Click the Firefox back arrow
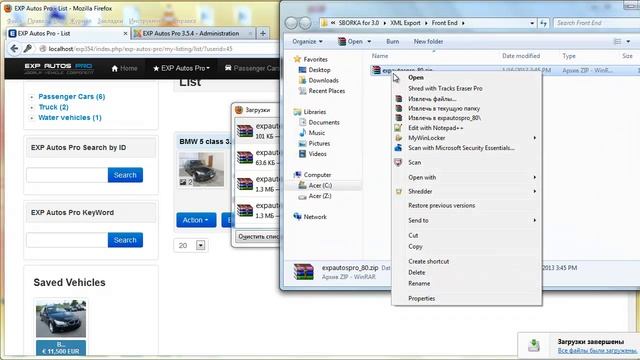 click(x=14, y=49)
